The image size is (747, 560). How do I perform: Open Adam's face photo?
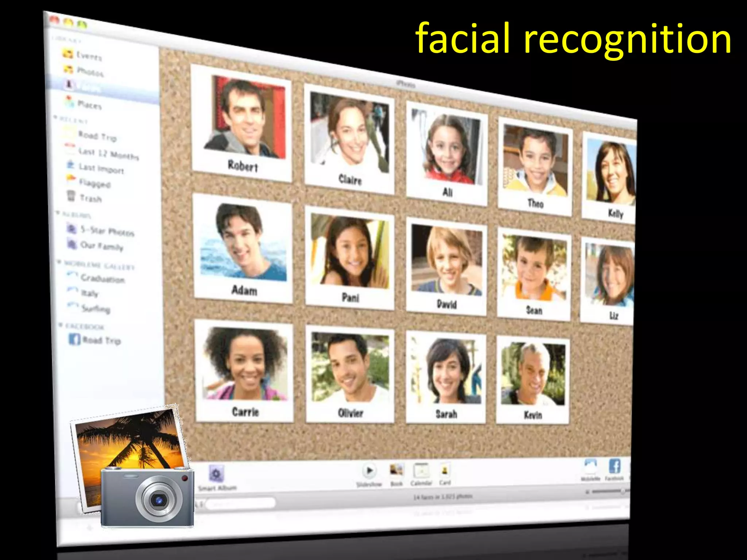tap(243, 242)
